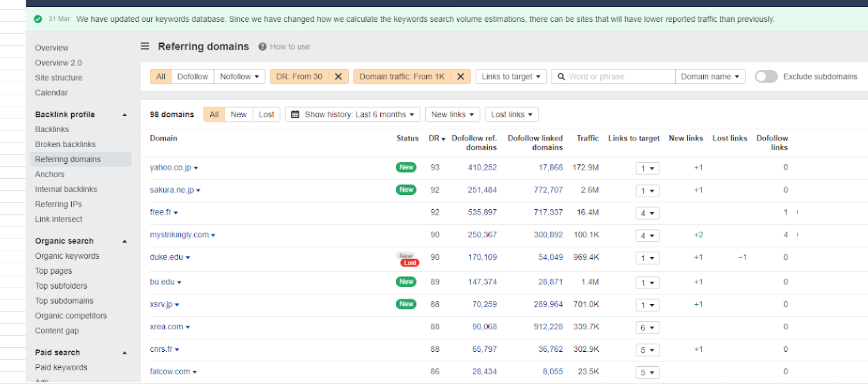
Task: Expand links to target for xrea.com
Action: pos(647,328)
